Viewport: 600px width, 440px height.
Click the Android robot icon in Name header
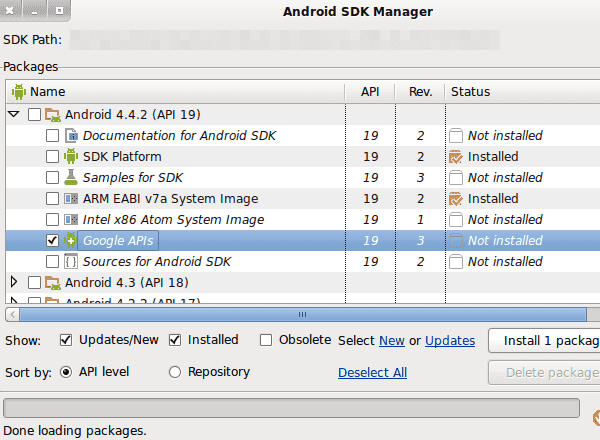pos(18,92)
